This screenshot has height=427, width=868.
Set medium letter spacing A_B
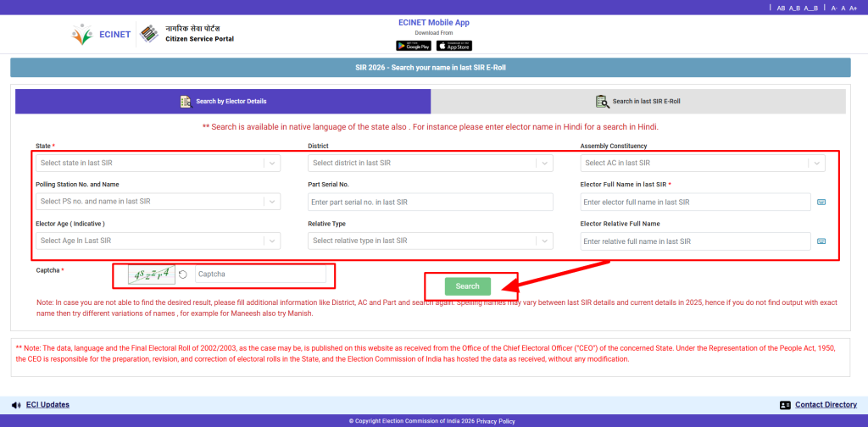tap(794, 8)
